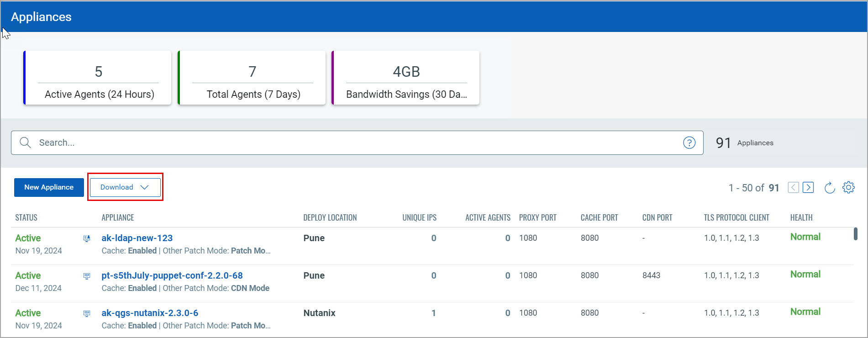The image size is (868, 338).
Task: Click the appliance icon for pt-s5thJuly-puppet-conf-2.2.0-68
Action: (x=87, y=276)
